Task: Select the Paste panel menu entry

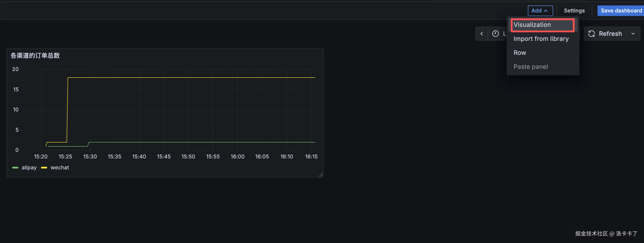Action: 530,67
